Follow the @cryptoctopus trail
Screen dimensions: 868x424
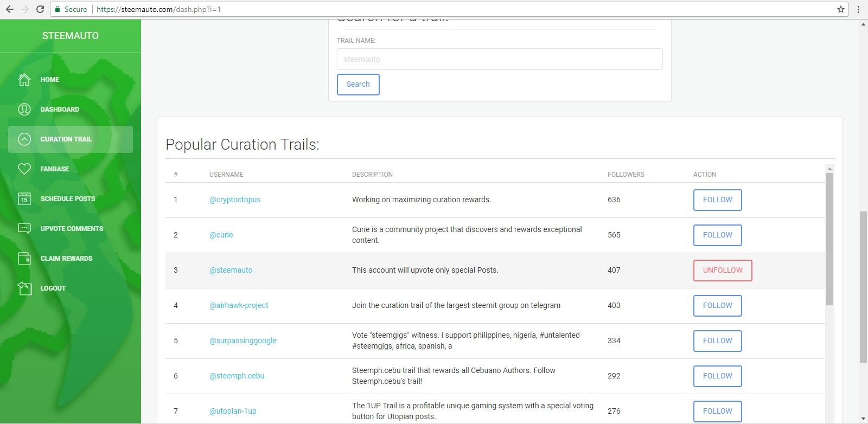click(717, 200)
